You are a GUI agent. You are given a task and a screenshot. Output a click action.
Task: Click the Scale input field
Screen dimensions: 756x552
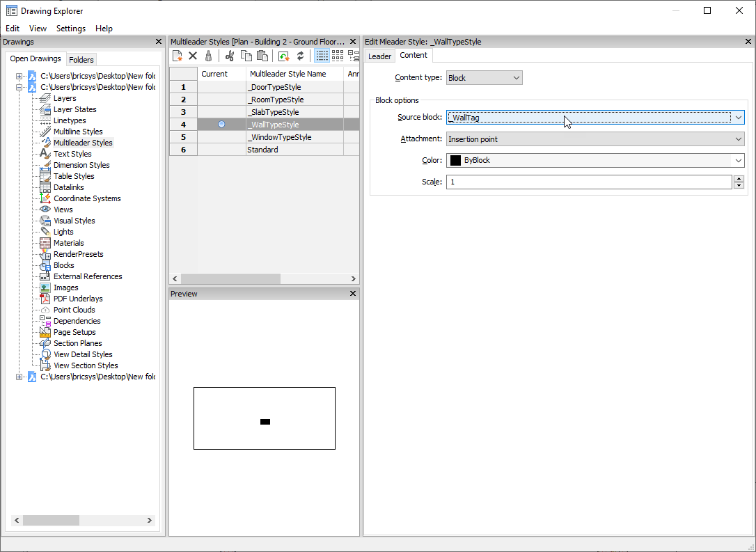(x=589, y=182)
